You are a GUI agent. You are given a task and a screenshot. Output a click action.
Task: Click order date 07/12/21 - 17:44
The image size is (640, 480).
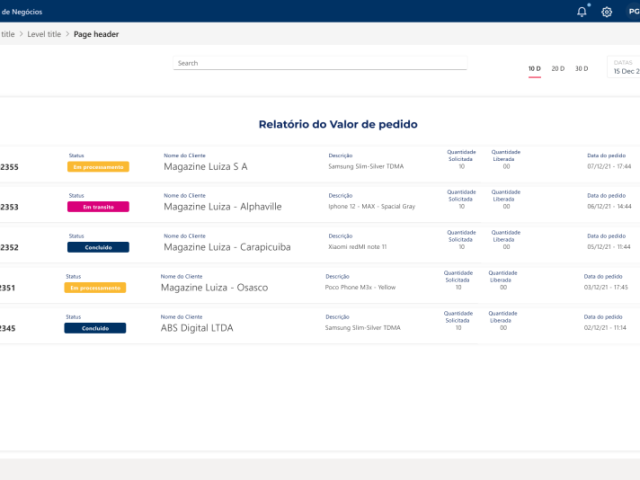pos(609,167)
